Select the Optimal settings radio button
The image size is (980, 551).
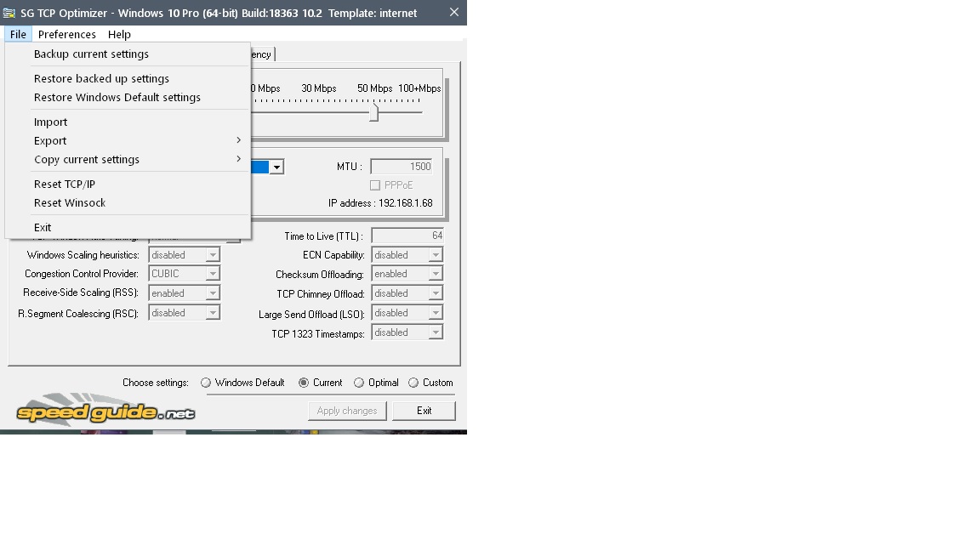point(359,383)
